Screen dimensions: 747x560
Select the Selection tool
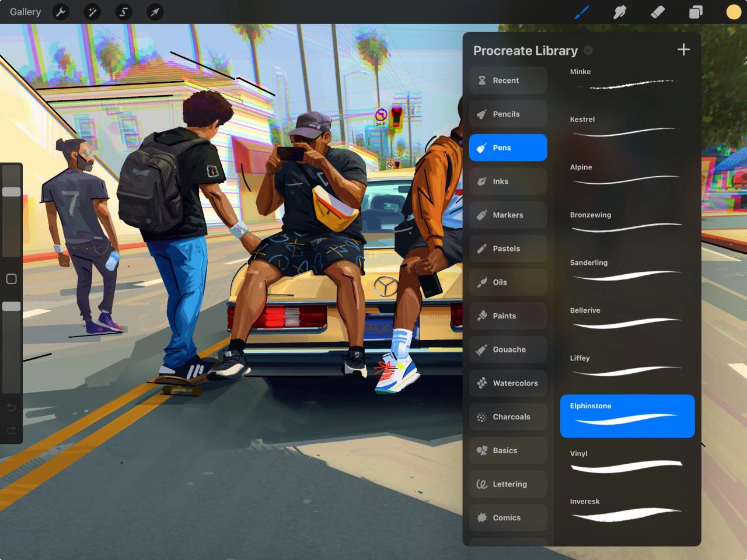pyautogui.click(x=123, y=12)
